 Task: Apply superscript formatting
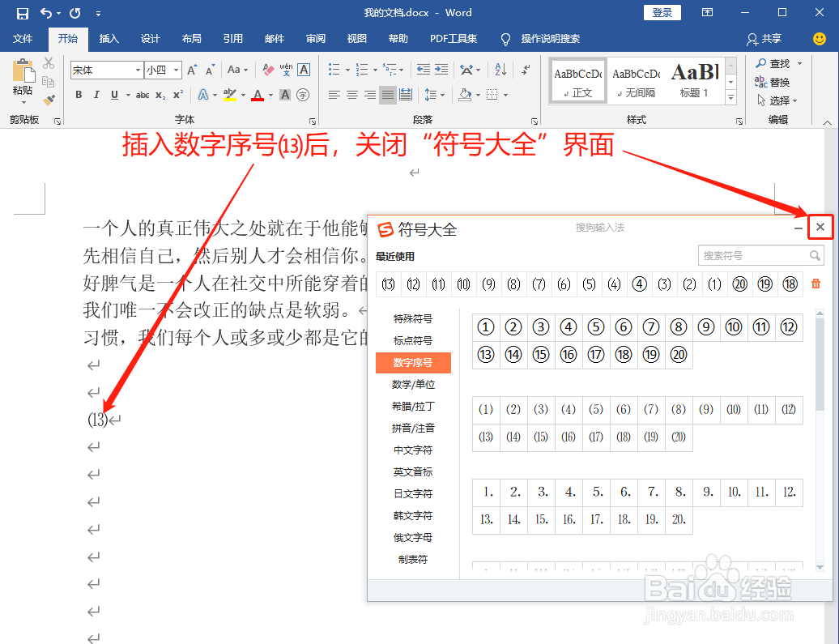[177, 94]
